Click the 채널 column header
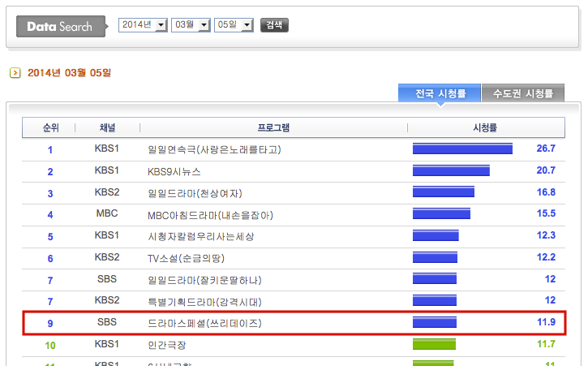Screen dimensions: 588x366 [x=107, y=128]
